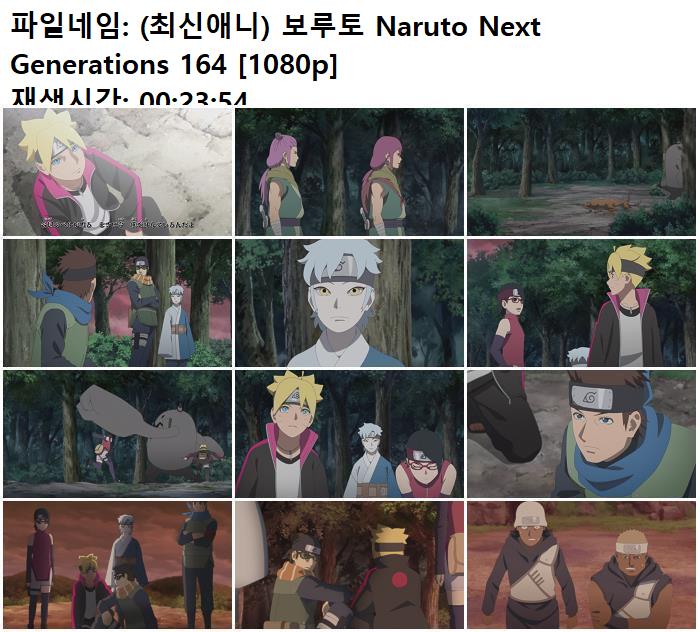The image size is (700, 632).
Task: Select thumbnail of Boruto, Mitsuki and Sarada
Action: tap(350, 434)
